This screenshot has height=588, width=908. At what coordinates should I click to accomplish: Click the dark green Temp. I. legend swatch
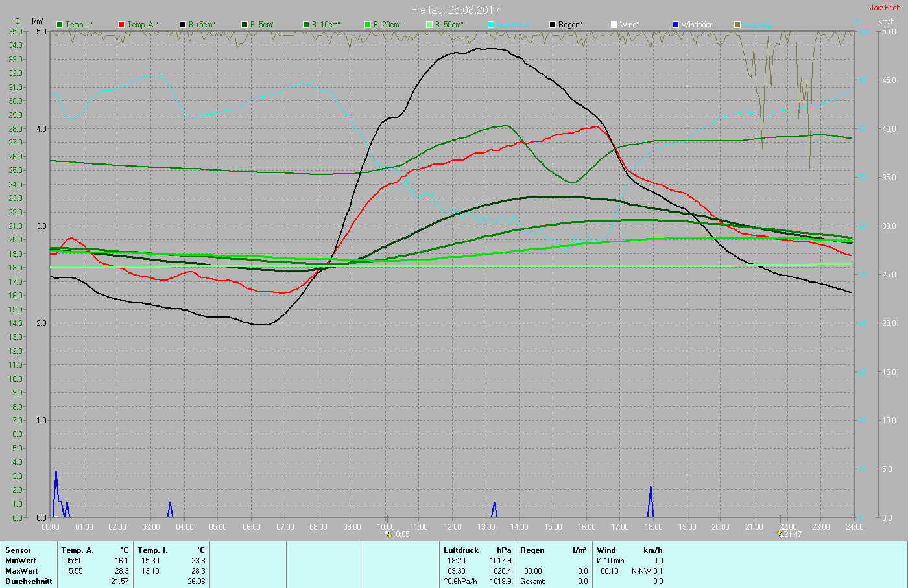(x=60, y=25)
